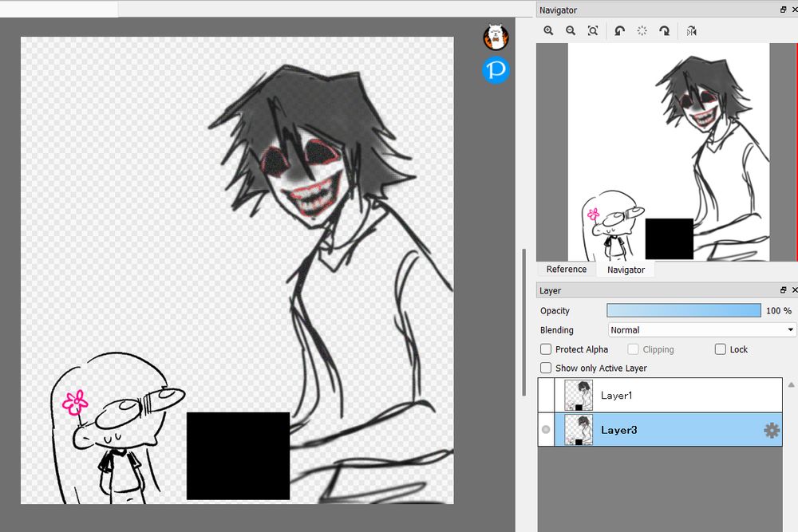798x532 pixels.
Task: Toggle the Clipping checkbox
Action: pyautogui.click(x=633, y=349)
